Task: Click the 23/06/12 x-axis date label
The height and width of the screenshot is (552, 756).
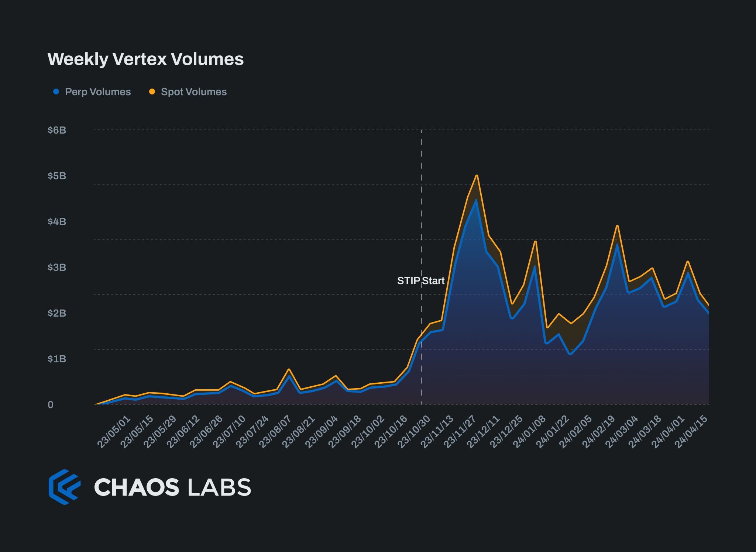Action: (x=183, y=432)
